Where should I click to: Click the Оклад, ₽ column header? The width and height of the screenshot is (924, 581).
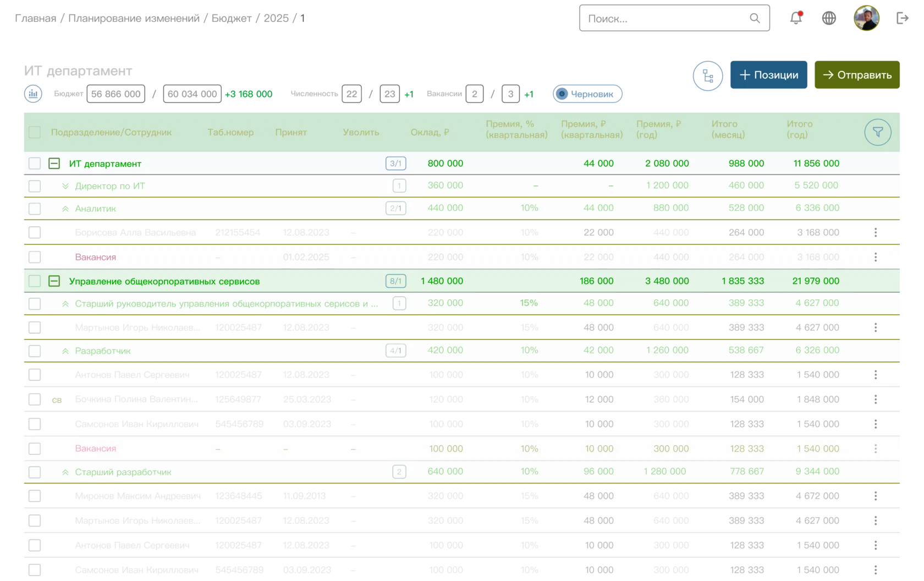pos(430,133)
